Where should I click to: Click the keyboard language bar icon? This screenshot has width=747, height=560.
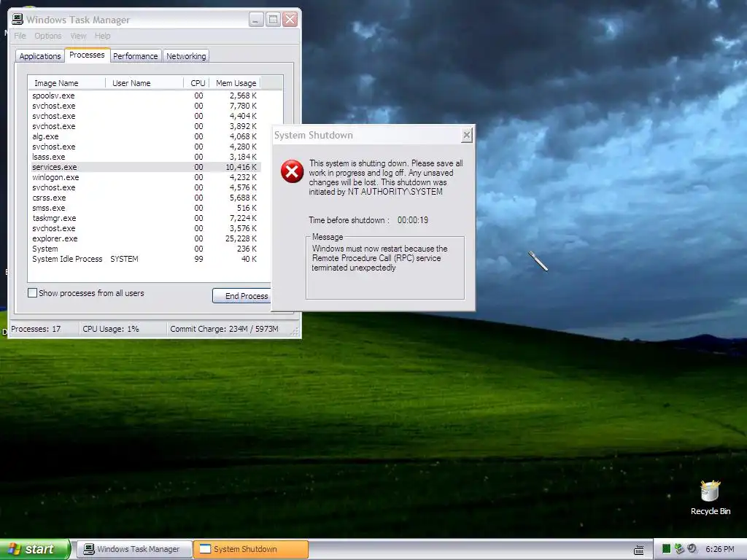tap(639, 550)
